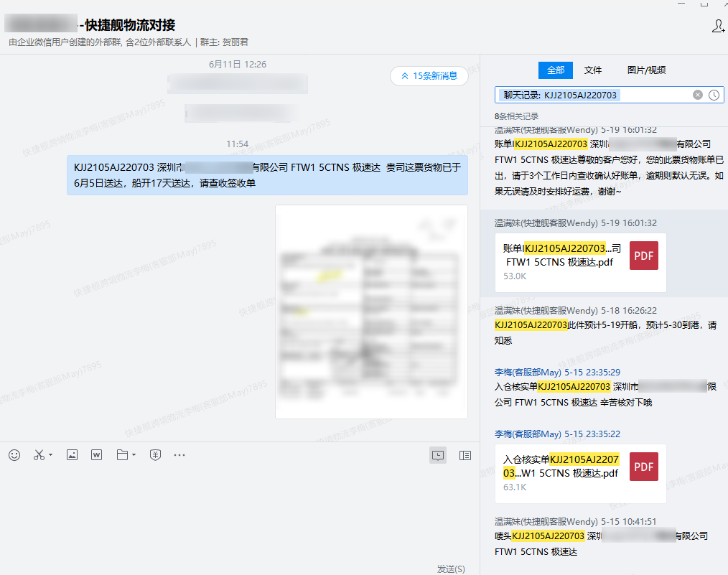Click the 6月11日 12:26 timestamp
The height and width of the screenshot is (575, 728).
[x=237, y=64]
